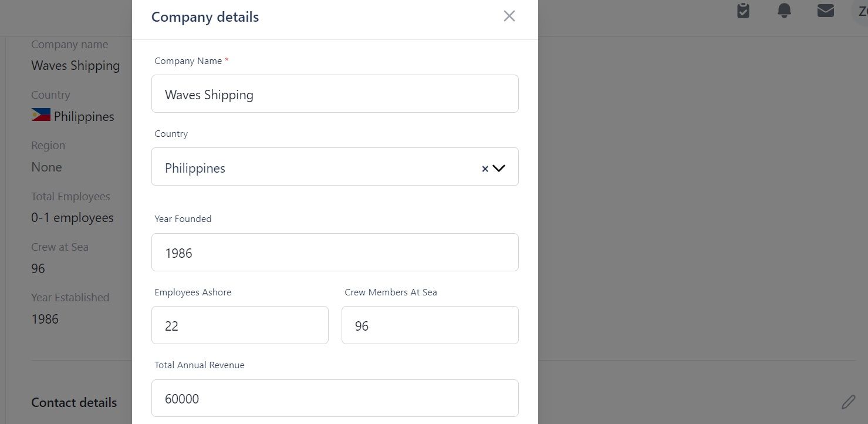868x424 pixels.
Task: Click the Total Annual Revenue input
Action: point(335,398)
